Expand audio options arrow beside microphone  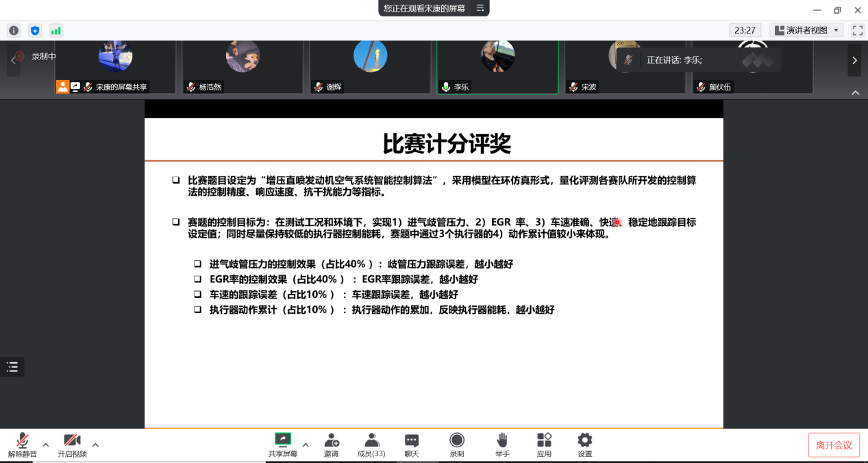46,445
